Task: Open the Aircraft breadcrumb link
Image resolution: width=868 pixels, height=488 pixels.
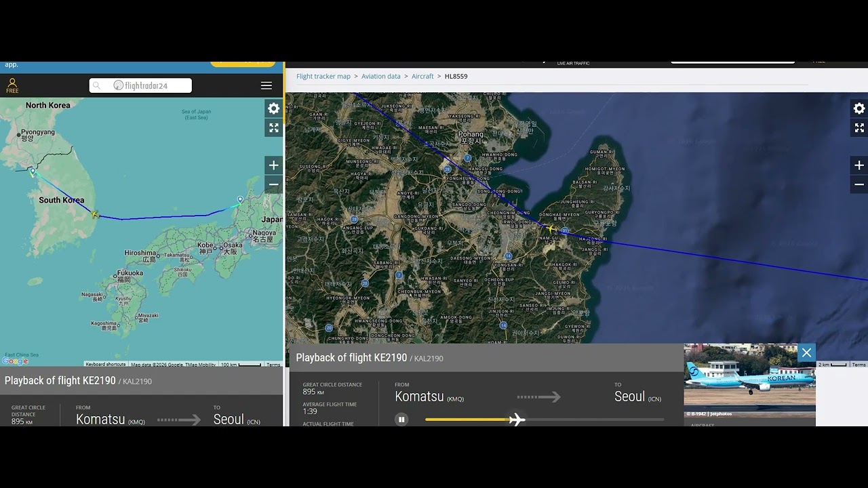Action: [422, 77]
